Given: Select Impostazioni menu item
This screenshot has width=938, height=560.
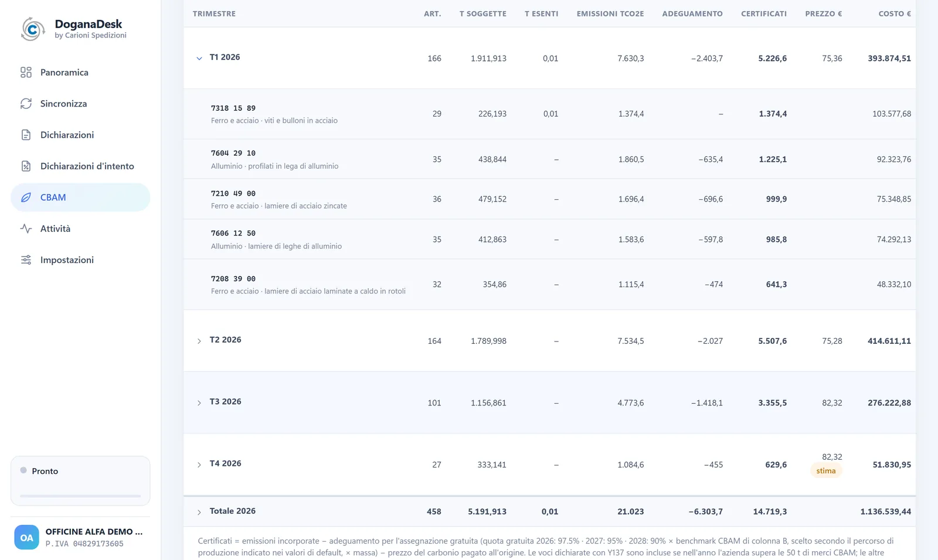Looking at the screenshot, I should pos(80,260).
